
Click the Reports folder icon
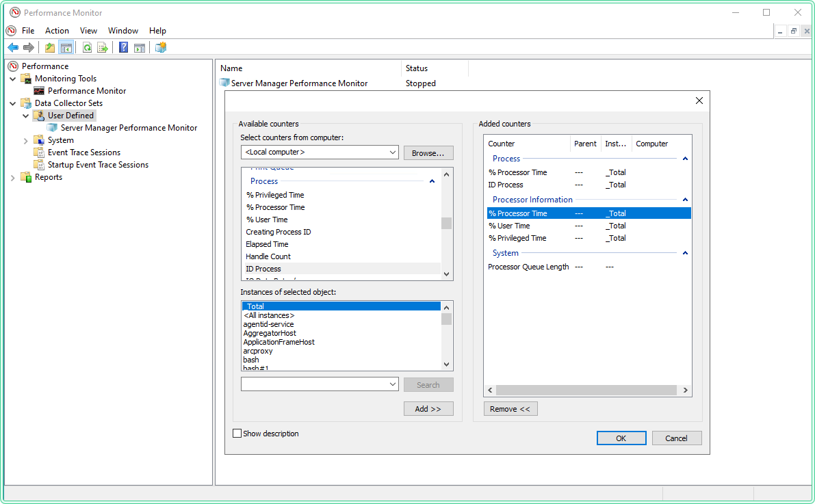pyautogui.click(x=26, y=177)
